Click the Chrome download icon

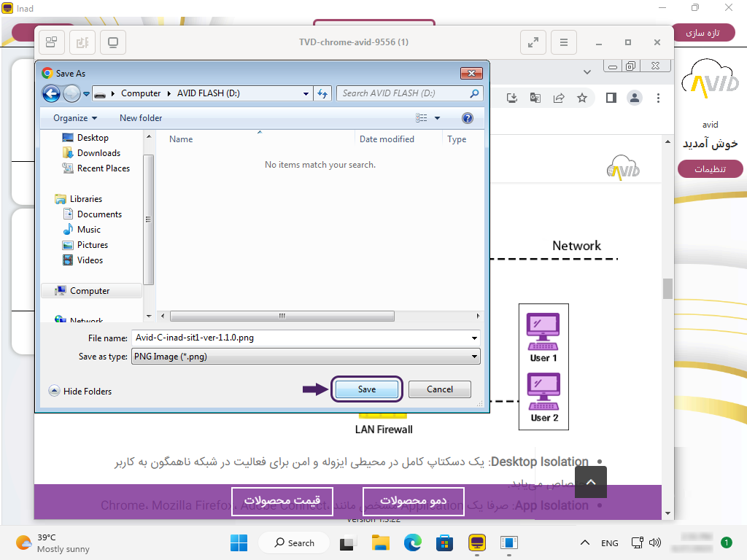pyautogui.click(x=511, y=98)
